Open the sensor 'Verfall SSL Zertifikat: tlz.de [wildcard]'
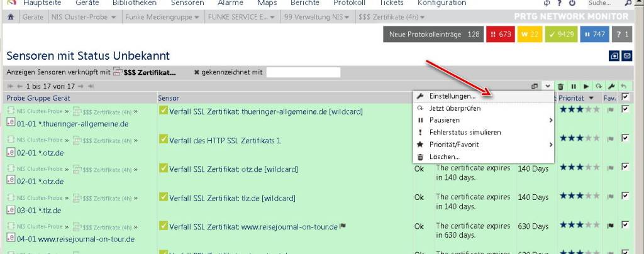 click(x=232, y=198)
